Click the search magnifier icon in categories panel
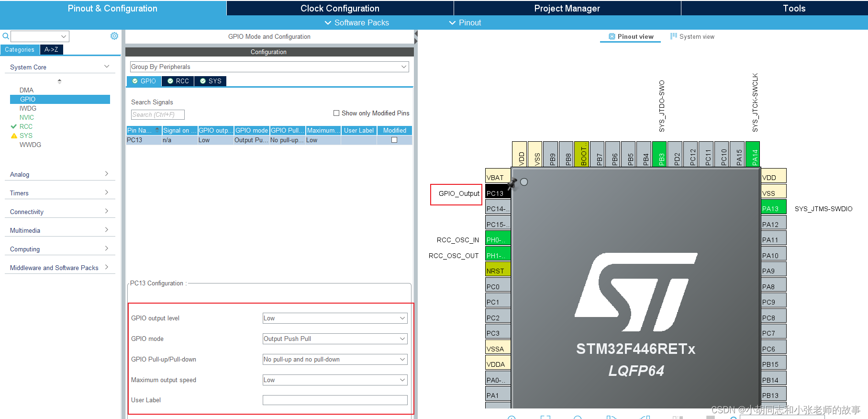Image resolution: width=868 pixels, height=419 pixels. (6, 36)
